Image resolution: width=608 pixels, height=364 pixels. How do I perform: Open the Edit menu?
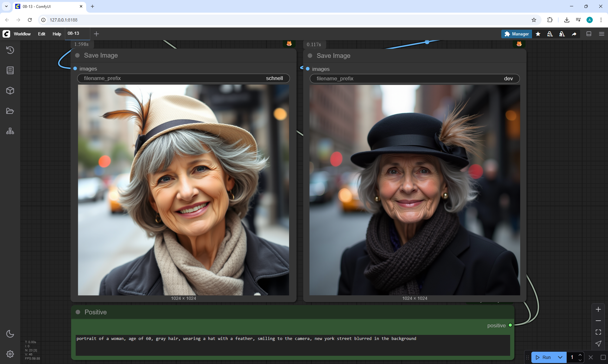pyautogui.click(x=41, y=34)
